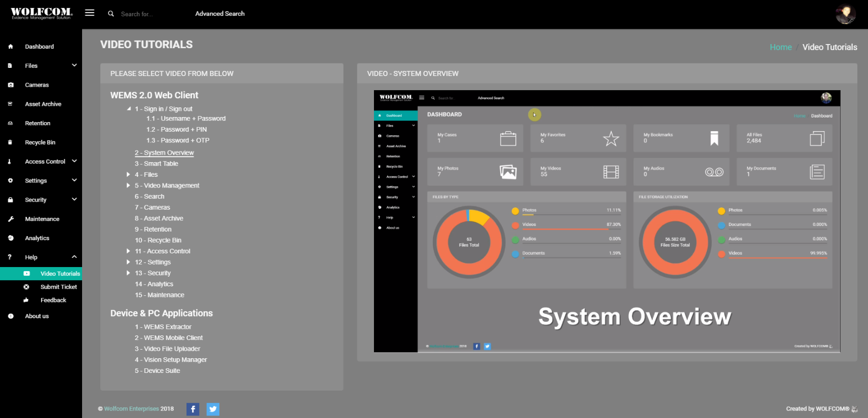Viewport: 868px width, 418px height.
Task: Open the Wolfcom Enterprises footer link
Action: pyautogui.click(x=132, y=409)
